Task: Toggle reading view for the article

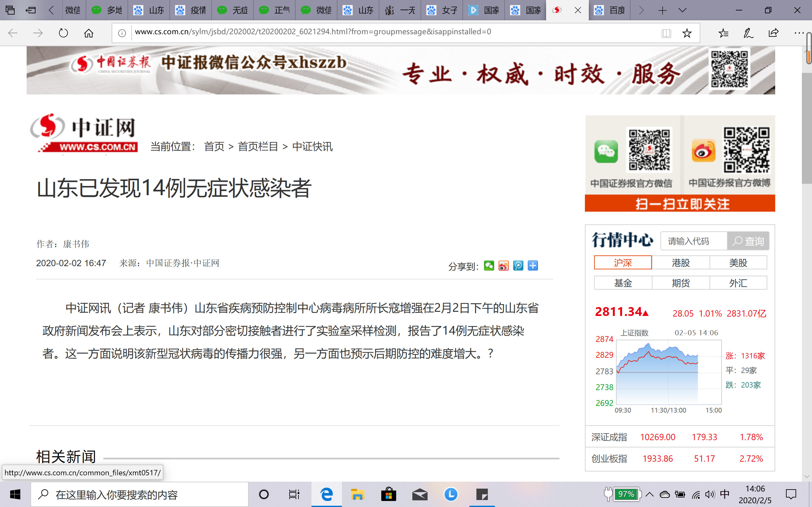Action: [x=667, y=33]
